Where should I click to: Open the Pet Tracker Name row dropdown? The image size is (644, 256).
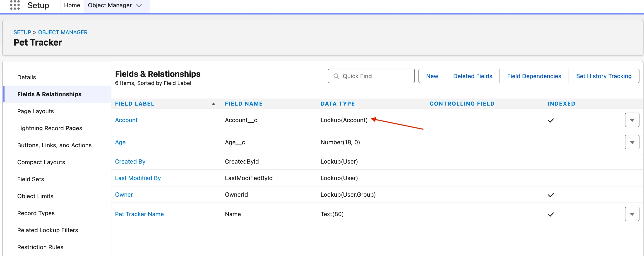(632, 214)
